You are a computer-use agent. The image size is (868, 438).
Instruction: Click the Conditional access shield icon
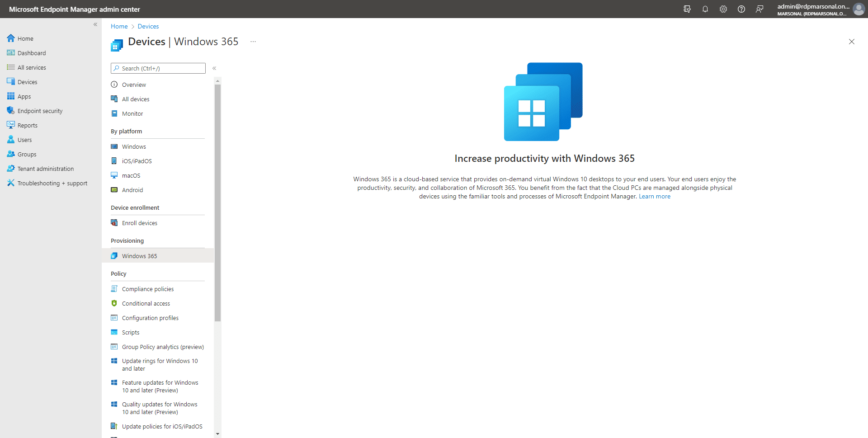[x=114, y=303]
